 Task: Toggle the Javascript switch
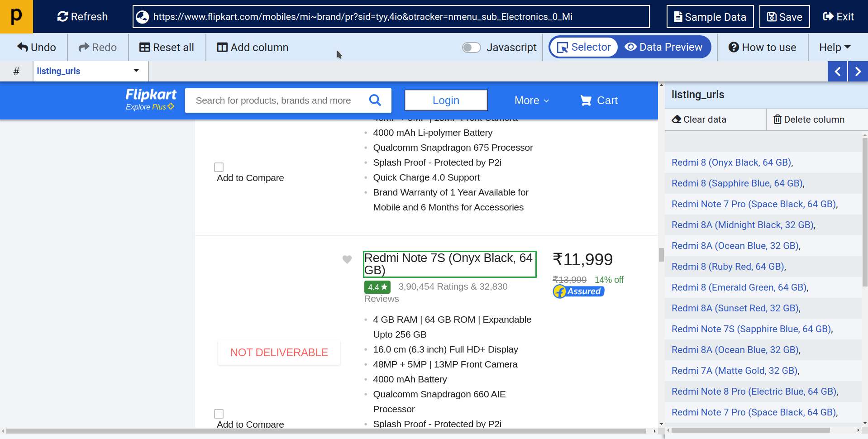tap(471, 48)
